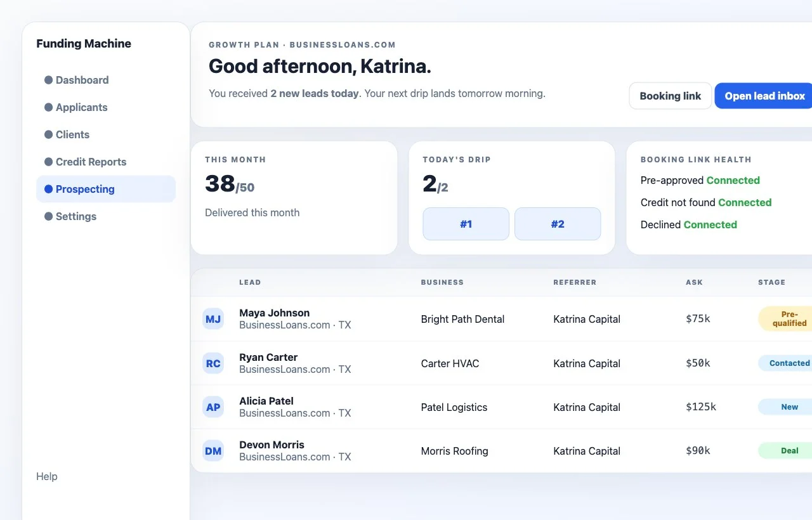Click Declined Connected status line

[x=689, y=224]
